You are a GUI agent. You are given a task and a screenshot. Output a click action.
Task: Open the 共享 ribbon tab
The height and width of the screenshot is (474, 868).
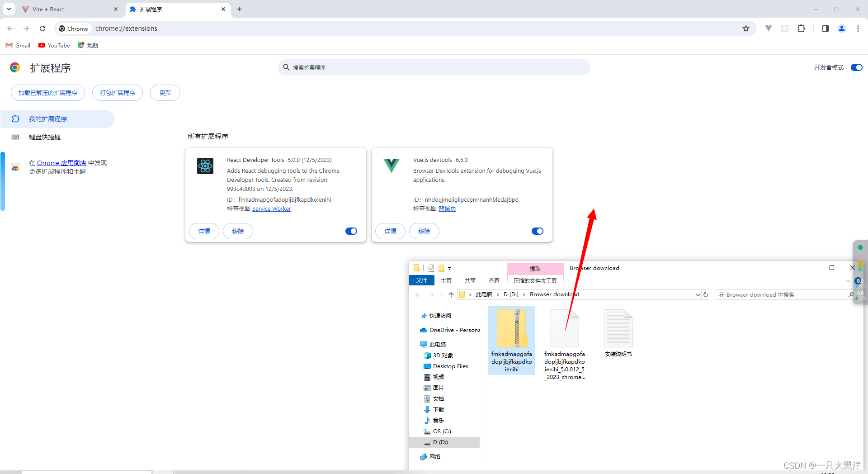(470, 280)
